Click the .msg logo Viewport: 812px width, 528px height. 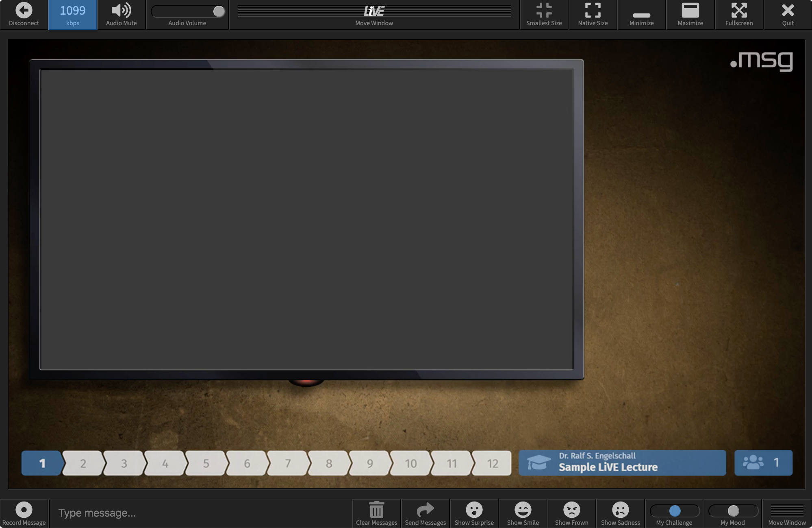click(x=762, y=61)
